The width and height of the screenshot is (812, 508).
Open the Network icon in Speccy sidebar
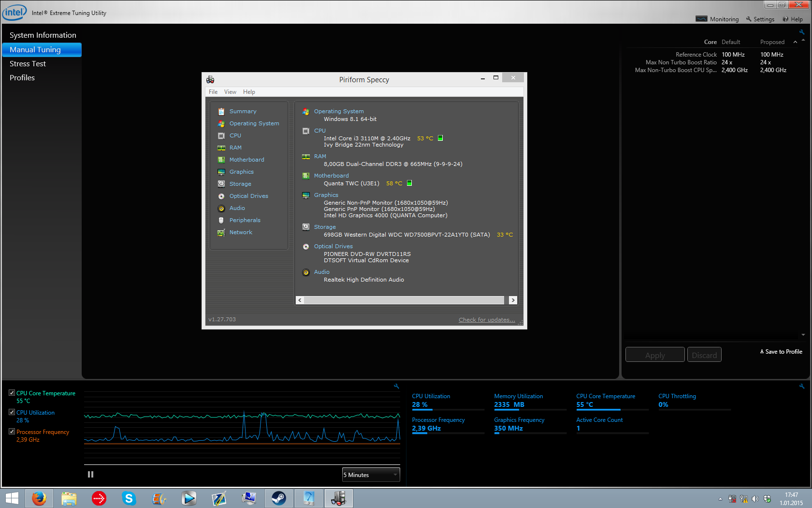[x=221, y=233]
